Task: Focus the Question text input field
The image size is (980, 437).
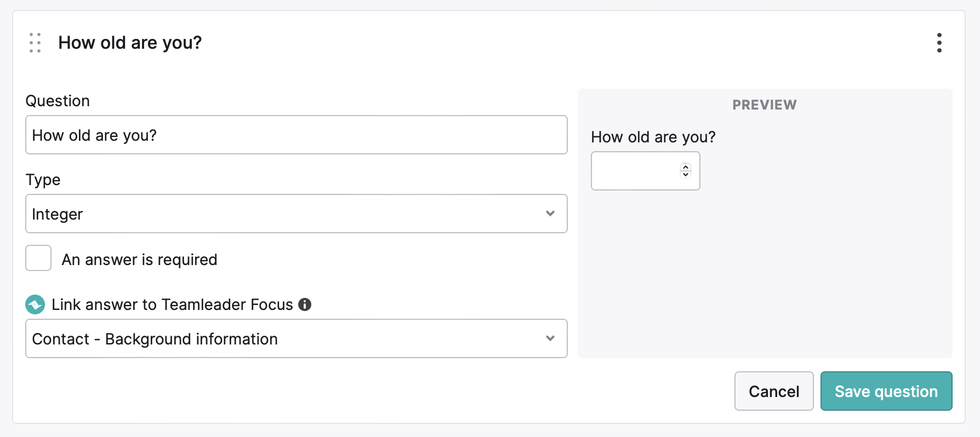Action: point(297,135)
